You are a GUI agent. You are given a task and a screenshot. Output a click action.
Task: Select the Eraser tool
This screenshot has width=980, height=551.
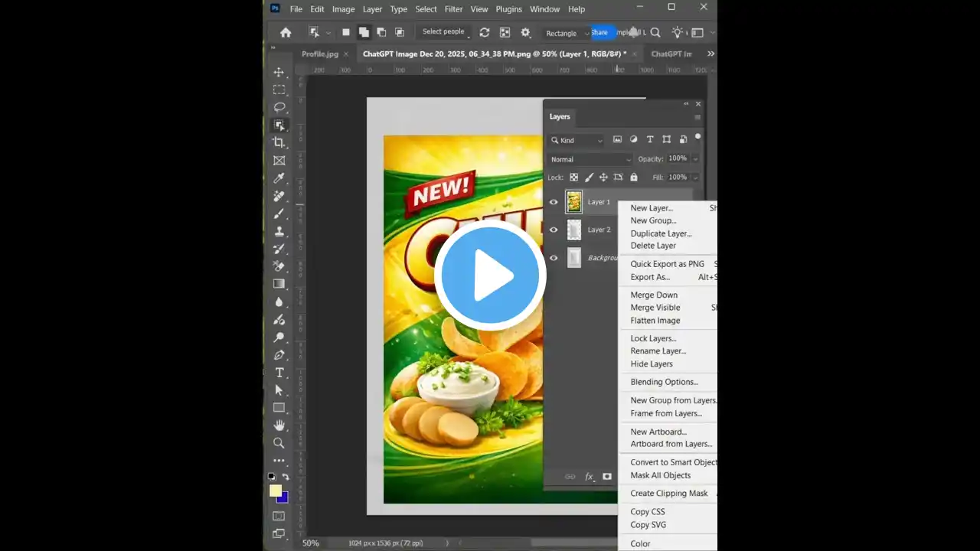click(279, 266)
